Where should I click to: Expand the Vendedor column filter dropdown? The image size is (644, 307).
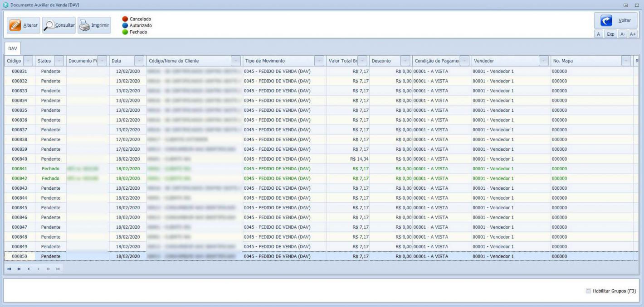coord(543,61)
